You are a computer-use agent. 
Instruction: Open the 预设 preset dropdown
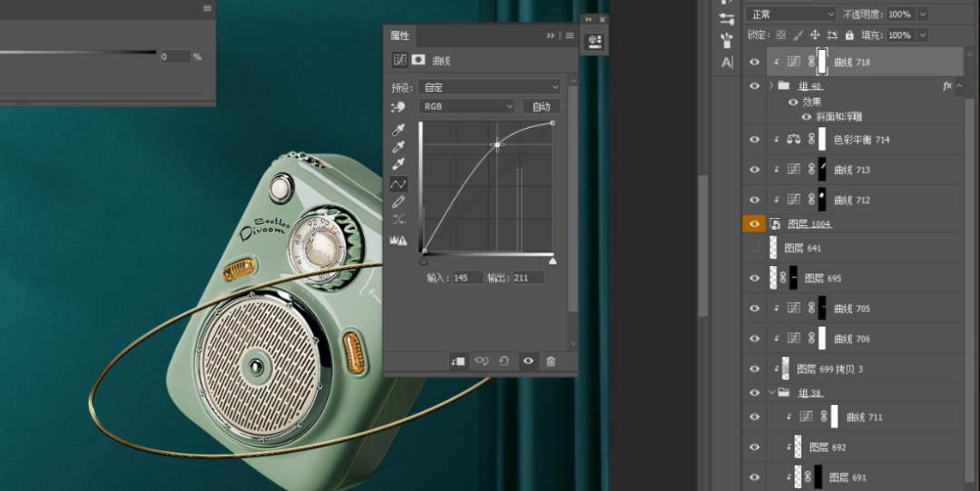click(x=489, y=88)
